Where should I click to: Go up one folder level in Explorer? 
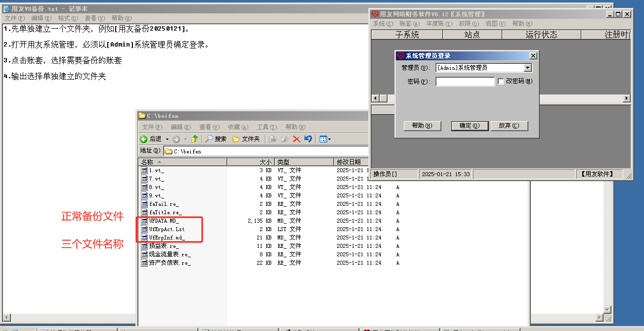(195, 139)
